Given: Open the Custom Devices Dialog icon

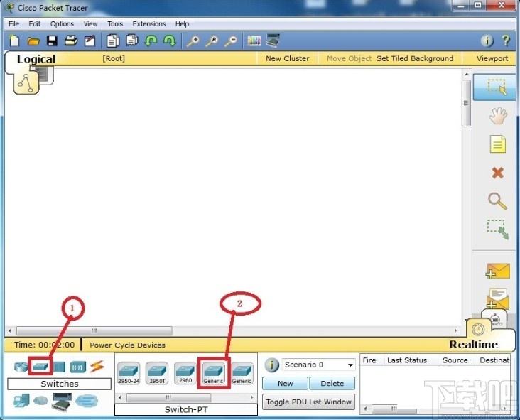Looking at the screenshot, I should (x=273, y=41).
